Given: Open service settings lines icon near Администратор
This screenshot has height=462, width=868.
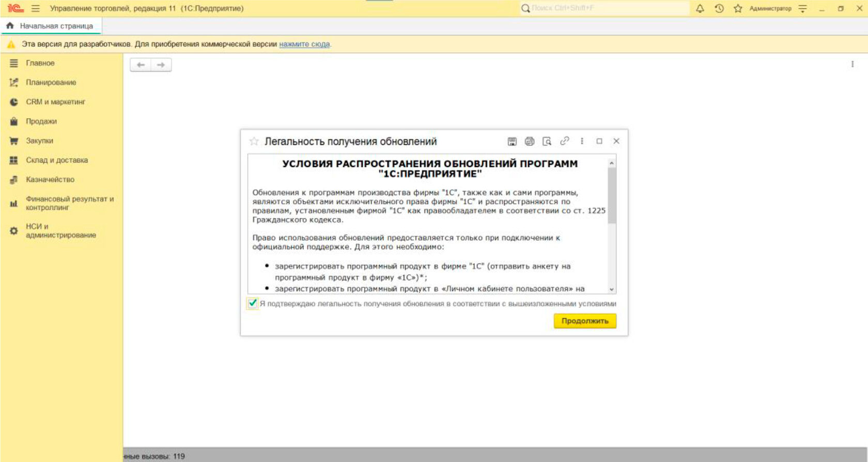Looking at the screenshot, I should (802, 8).
